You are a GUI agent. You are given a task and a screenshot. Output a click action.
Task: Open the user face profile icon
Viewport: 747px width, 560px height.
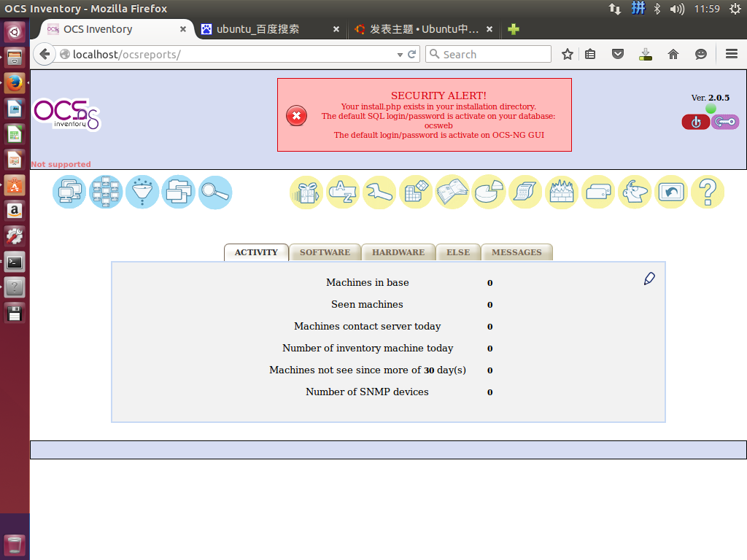(x=635, y=192)
